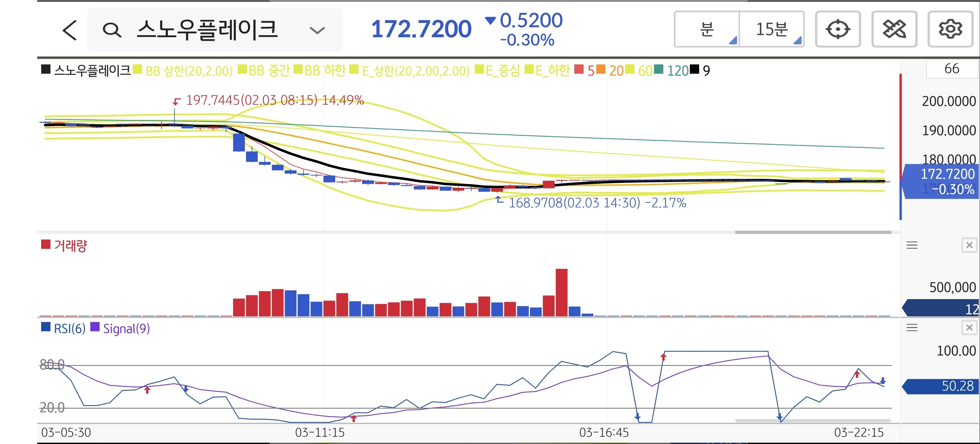Open volume panel hamburger menu
The width and height of the screenshot is (980, 444).
(912, 245)
